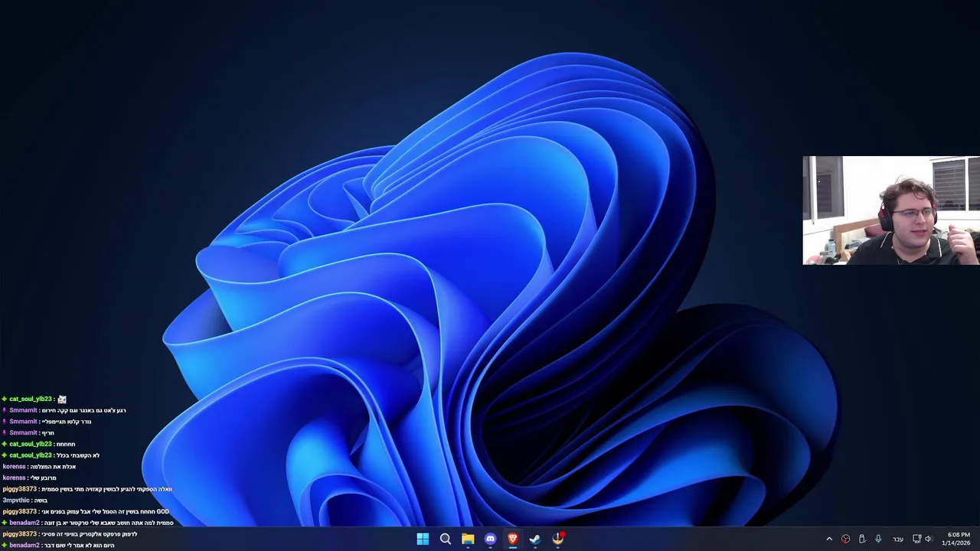
Task: Click cat_soul_ylb23 before the חחחחח message
Action: coord(31,444)
